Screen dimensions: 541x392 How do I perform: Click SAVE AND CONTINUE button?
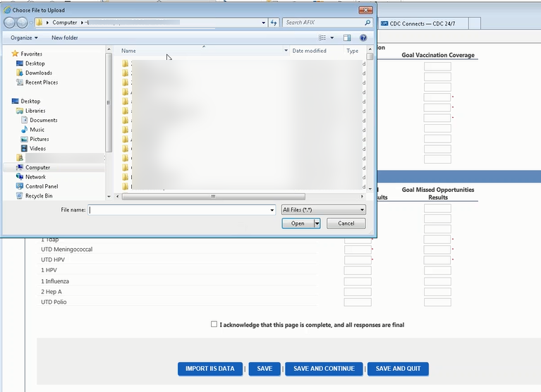point(324,369)
